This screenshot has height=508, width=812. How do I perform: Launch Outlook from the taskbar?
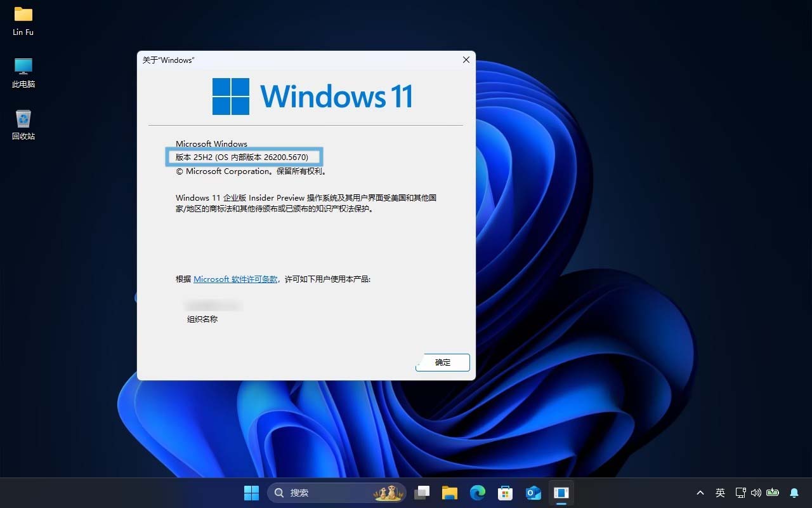click(533, 492)
